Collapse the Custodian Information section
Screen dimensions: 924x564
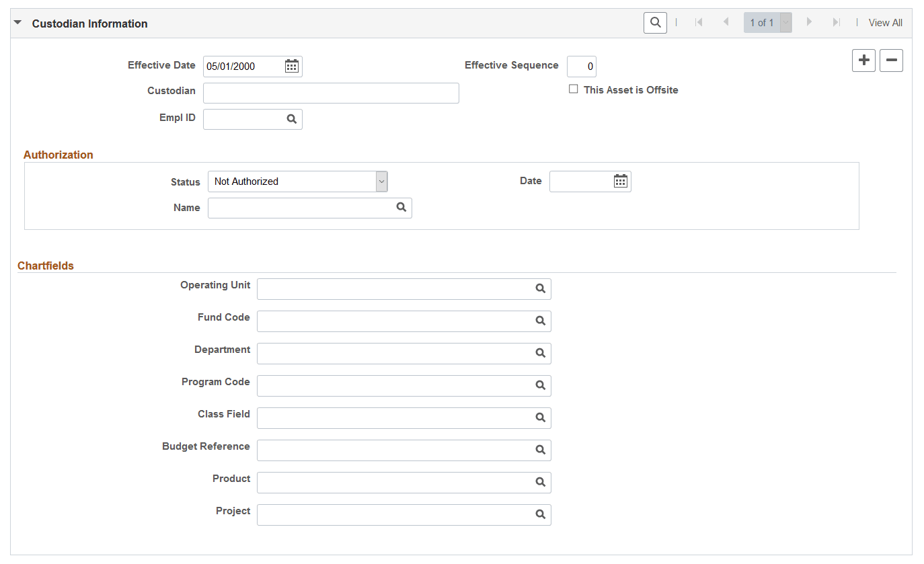pos(17,22)
